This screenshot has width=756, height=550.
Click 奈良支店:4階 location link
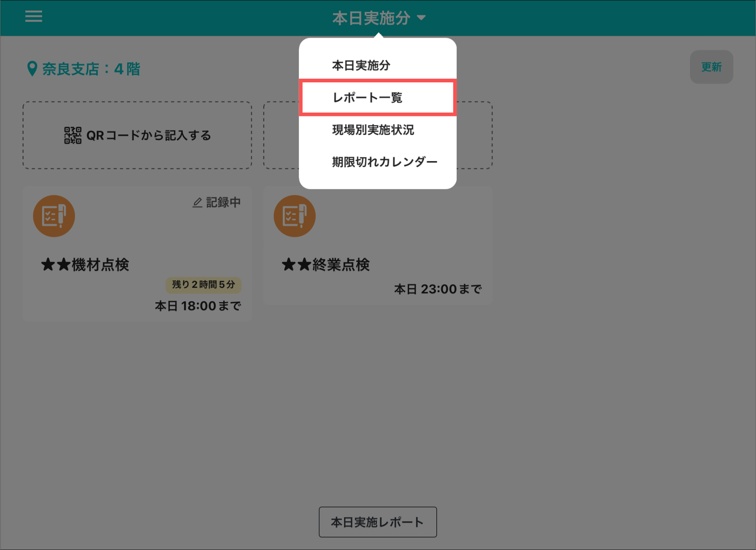tap(91, 69)
